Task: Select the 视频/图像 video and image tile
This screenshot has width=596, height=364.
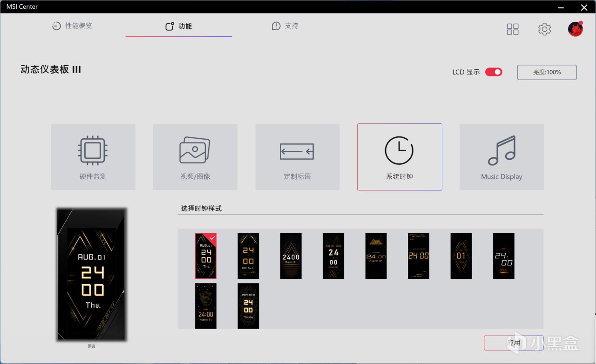Action: coord(195,157)
